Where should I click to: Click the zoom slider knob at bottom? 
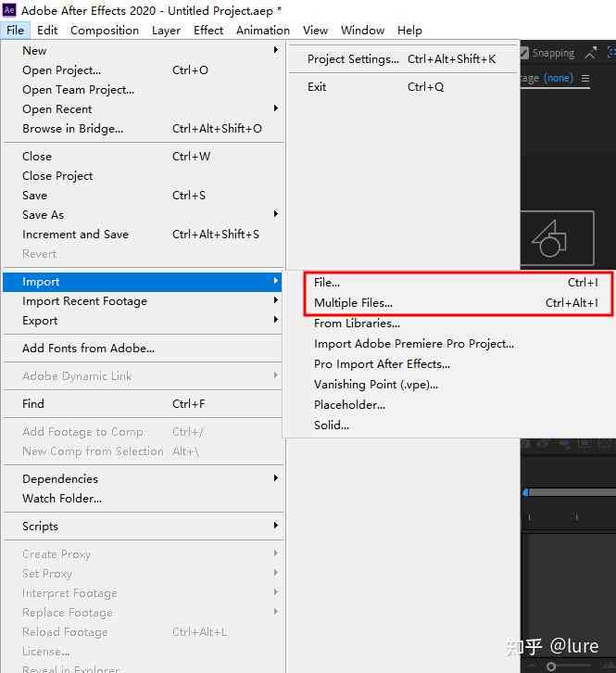(551, 667)
